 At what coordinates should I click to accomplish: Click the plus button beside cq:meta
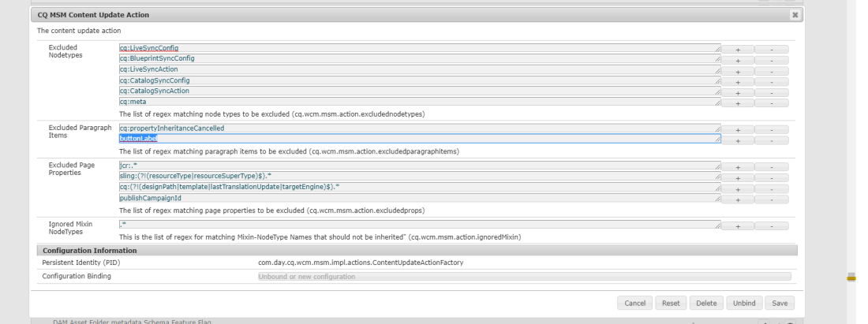point(739,102)
